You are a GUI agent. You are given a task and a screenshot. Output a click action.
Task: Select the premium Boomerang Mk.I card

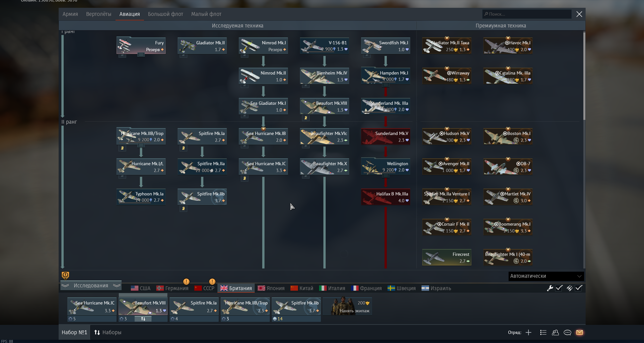[x=508, y=227]
